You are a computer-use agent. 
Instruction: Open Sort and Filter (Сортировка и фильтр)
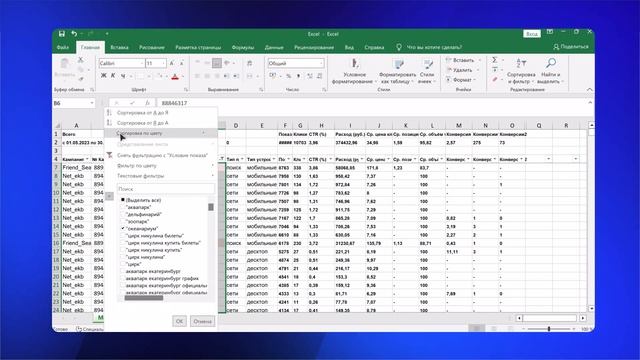tap(521, 71)
